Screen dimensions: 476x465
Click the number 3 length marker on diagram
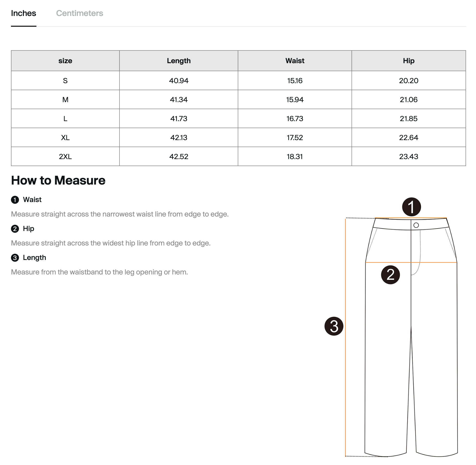334,326
